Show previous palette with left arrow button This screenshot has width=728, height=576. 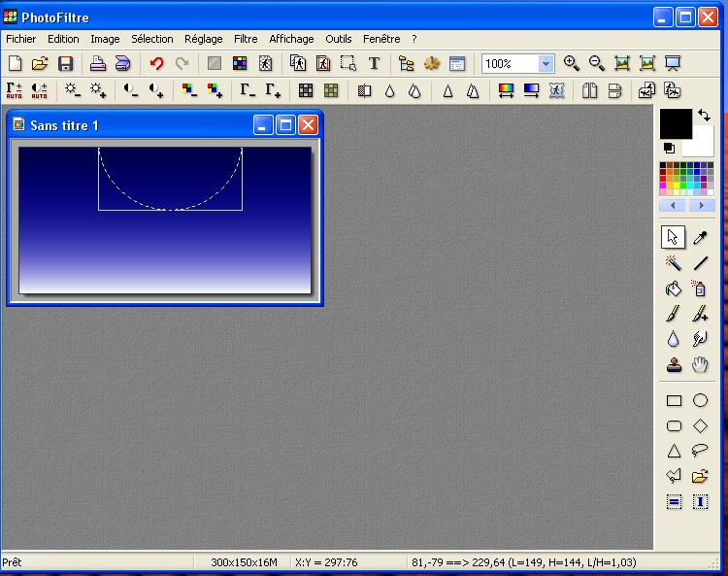click(673, 205)
